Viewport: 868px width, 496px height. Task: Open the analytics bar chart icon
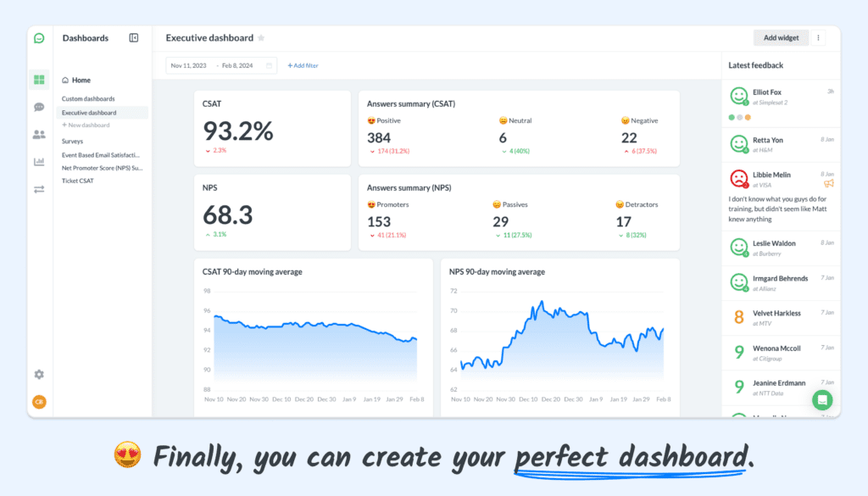37,161
